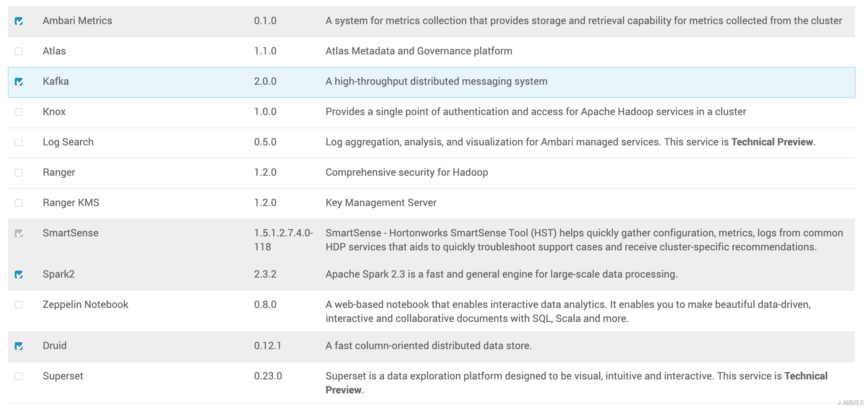Viewport: 868px width, 409px height.
Task: Select the Log Search checkbox
Action: (x=19, y=142)
